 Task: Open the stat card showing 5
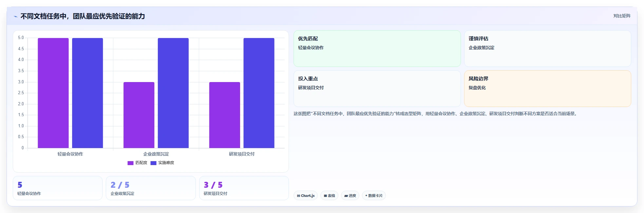coord(58,188)
